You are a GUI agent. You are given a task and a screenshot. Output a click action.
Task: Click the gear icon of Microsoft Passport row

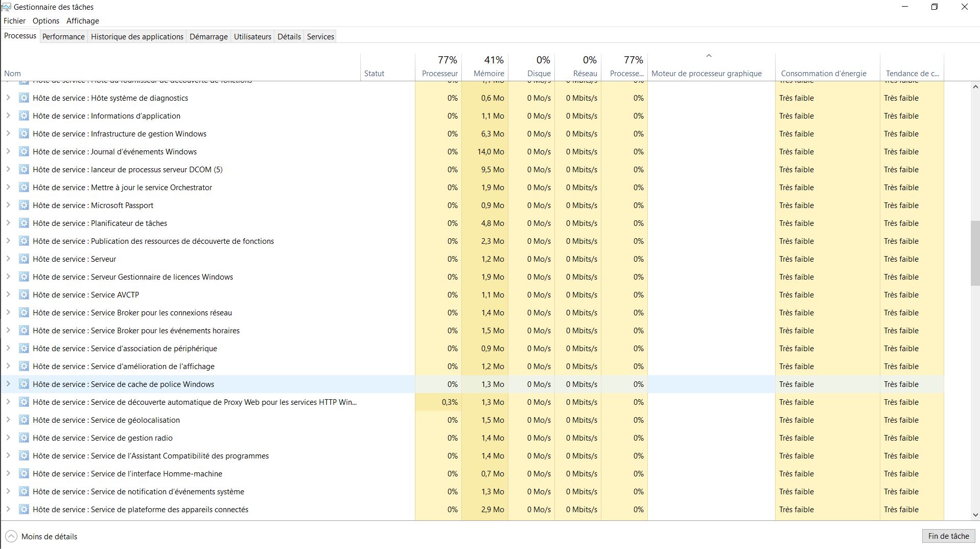pos(24,205)
